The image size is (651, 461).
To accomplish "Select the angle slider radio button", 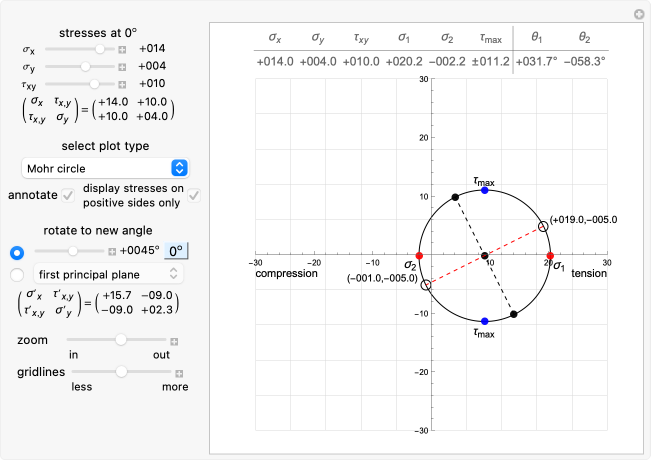I will (17, 252).
